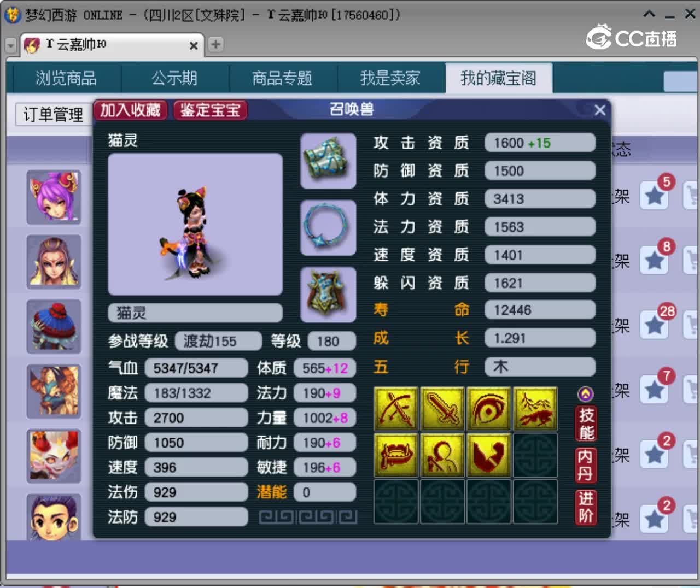Select the 我的藏宝阁 tab

[x=498, y=78]
